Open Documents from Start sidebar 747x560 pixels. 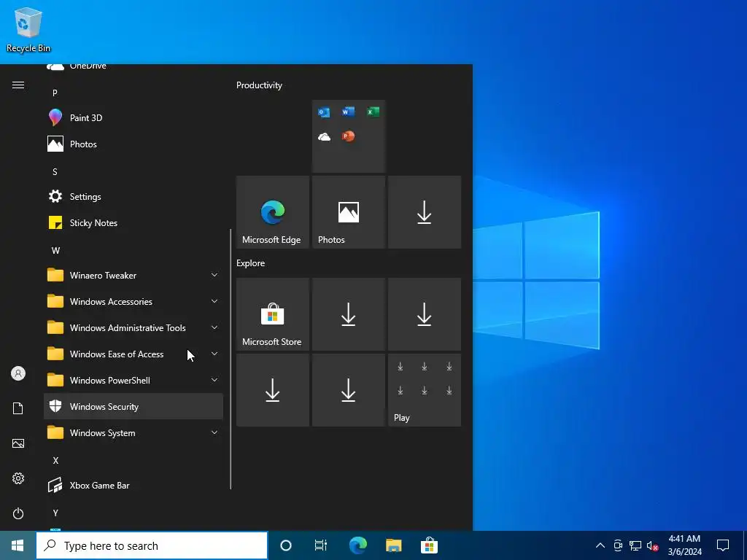point(18,408)
